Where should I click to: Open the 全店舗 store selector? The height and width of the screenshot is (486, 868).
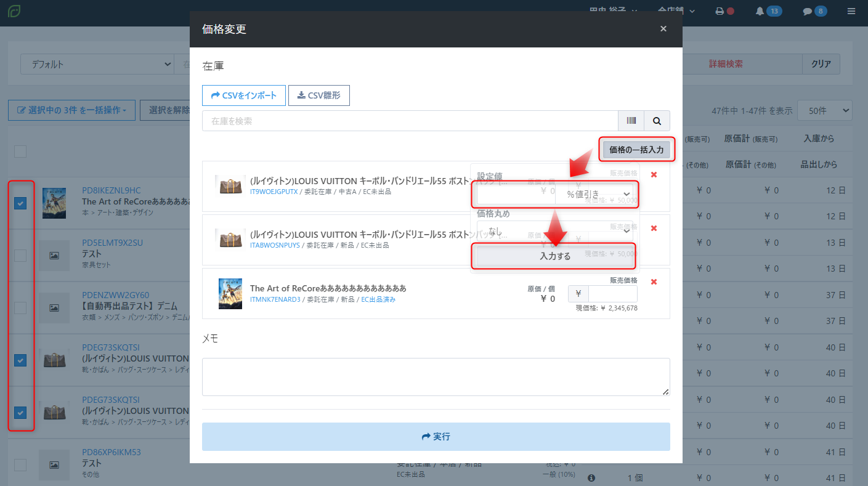676,11
